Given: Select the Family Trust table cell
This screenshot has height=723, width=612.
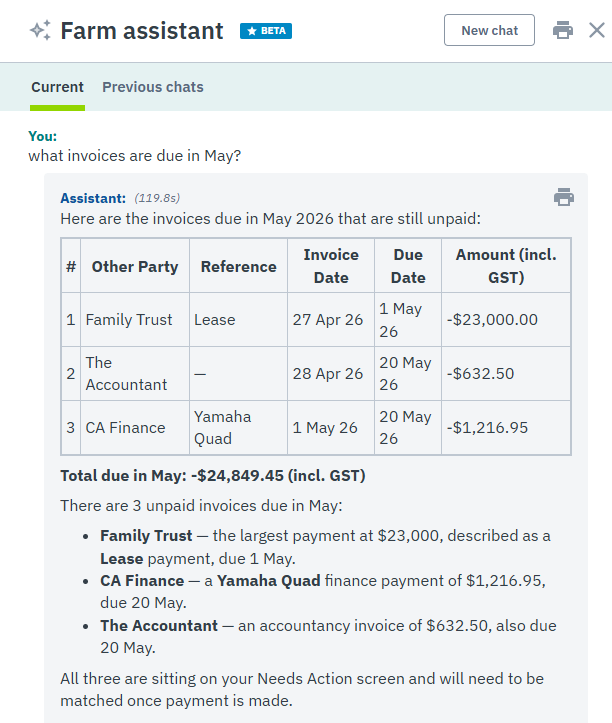Looking at the screenshot, I should coord(135,320).
